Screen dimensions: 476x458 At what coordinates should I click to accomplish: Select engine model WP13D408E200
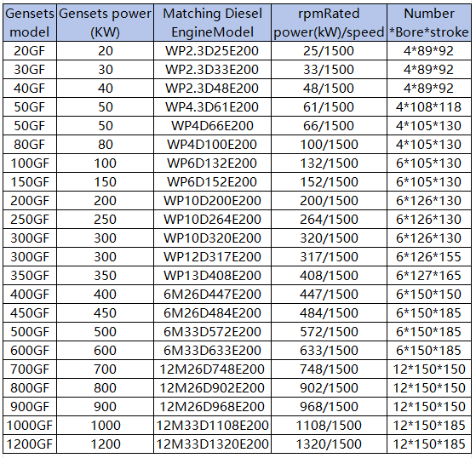click(212, 276)
